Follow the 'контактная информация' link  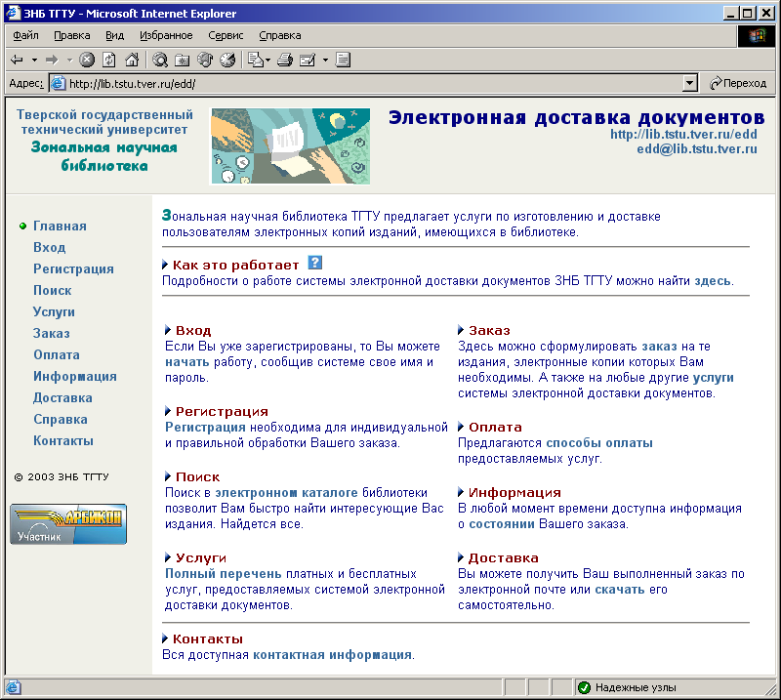332,655
